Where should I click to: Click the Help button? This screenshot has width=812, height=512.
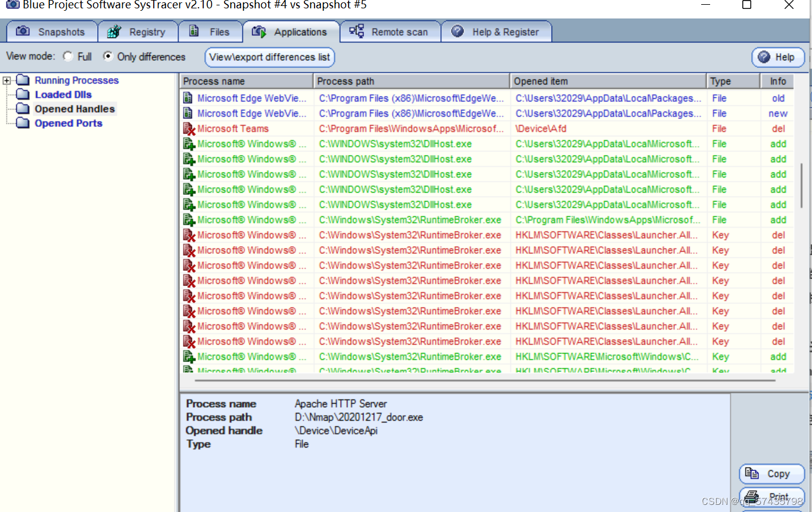tap(778, 57)
